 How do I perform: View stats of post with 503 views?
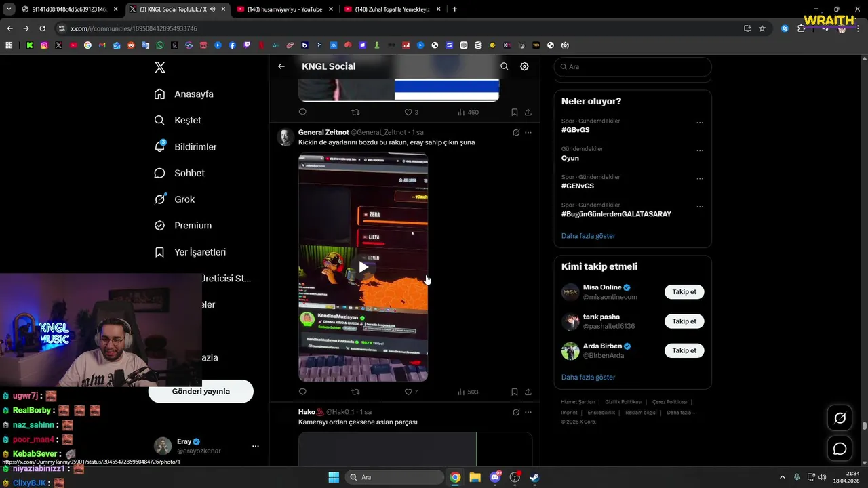[x=468, y=392]
